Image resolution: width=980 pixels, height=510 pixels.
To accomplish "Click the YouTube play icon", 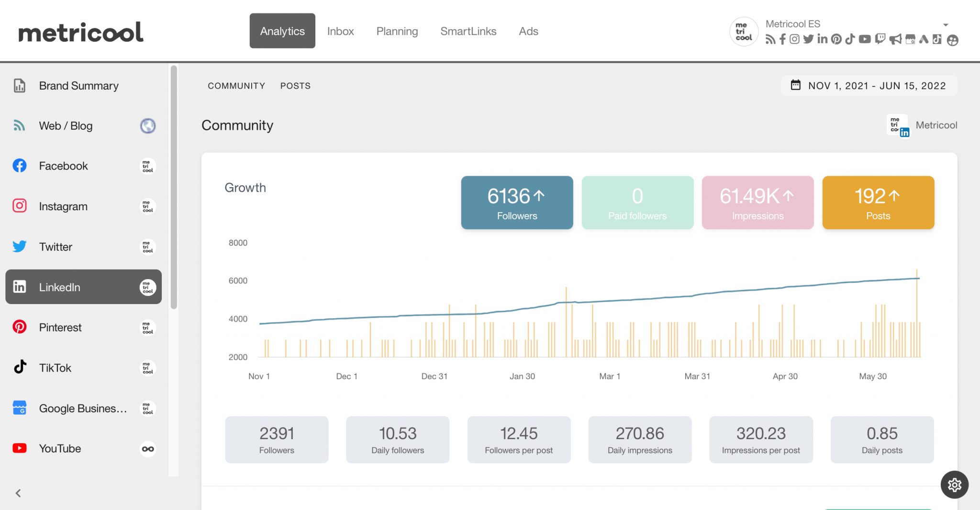I will [x=20, y=448].
